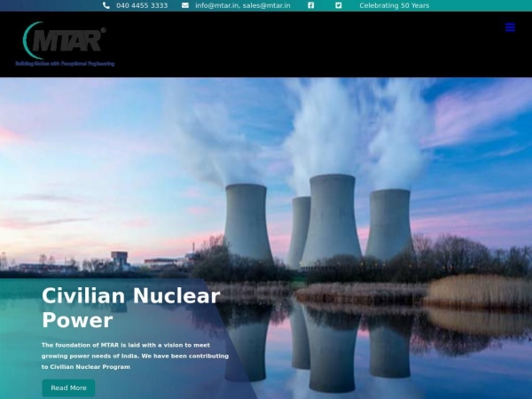Click the Civilian Nuclear Power heading

[x=130, y=307]
